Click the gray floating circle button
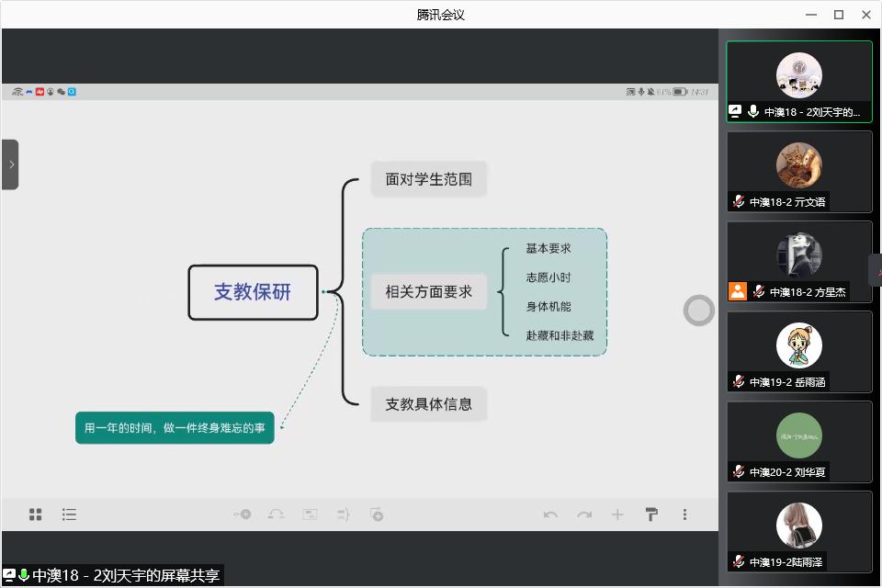Image resolution: width=882 pixels, height=588 pixels. 699,311
